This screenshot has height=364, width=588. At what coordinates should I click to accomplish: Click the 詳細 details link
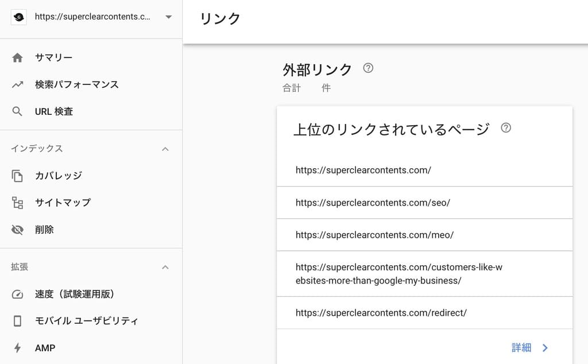pyautogui.click(x=521, y=347)
